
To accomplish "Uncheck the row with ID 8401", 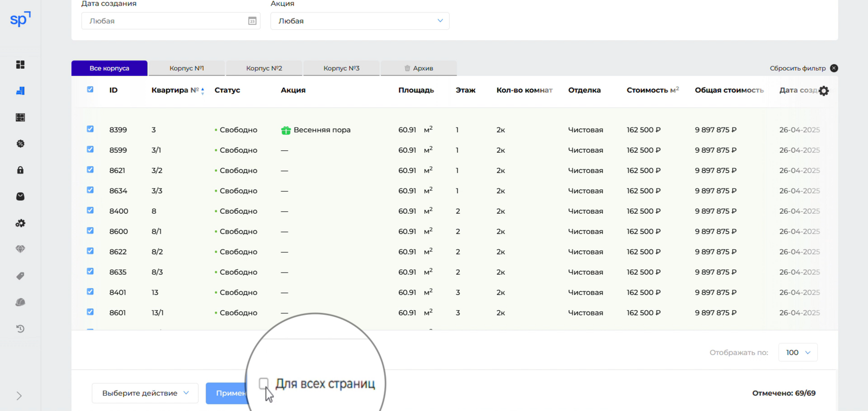I will (90, 291).
